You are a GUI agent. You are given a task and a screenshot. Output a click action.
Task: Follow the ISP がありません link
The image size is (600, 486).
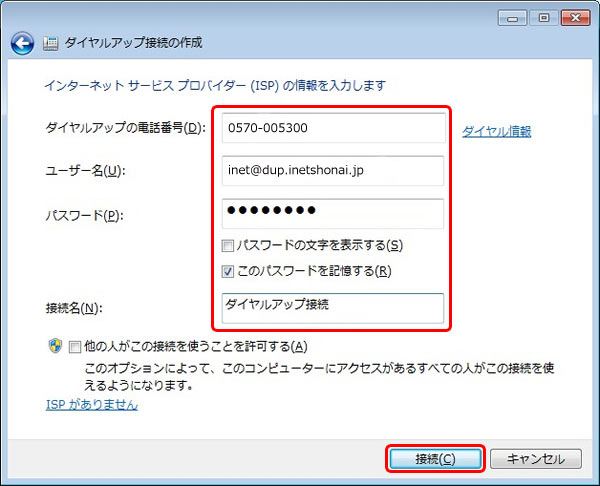[x=92, y=405]
